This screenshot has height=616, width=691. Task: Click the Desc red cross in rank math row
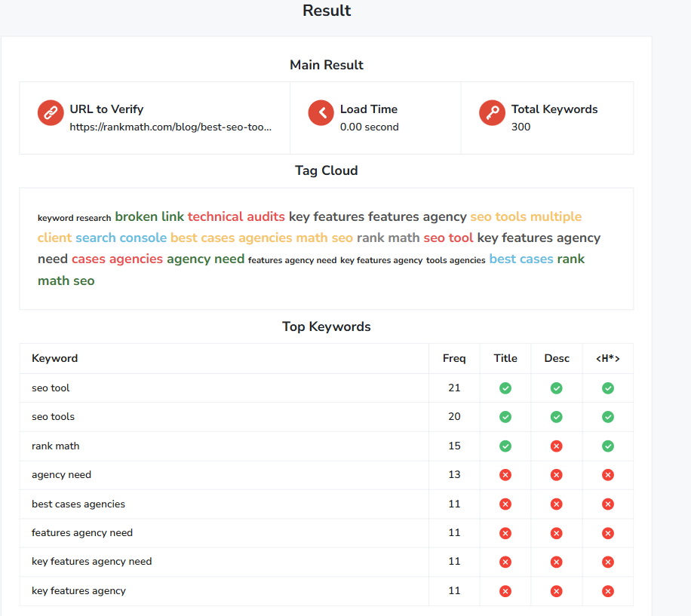557,446
